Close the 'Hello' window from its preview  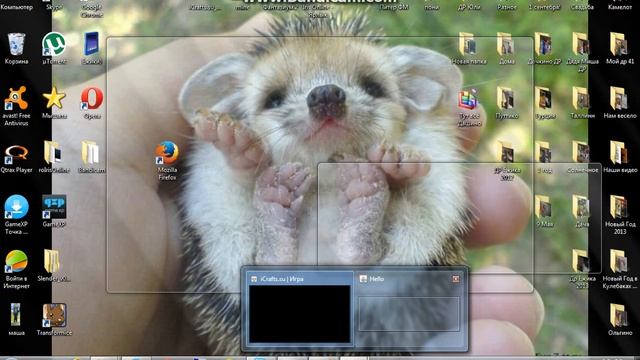(x=456, y=279)
